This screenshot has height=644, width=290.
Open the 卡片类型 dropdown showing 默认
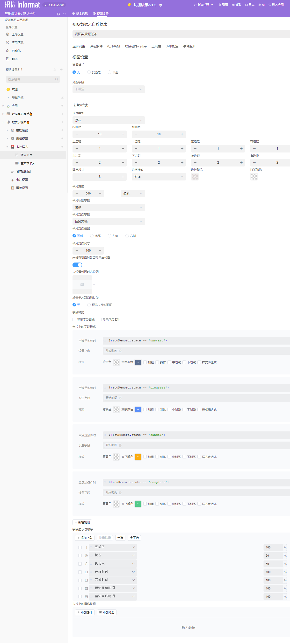(x=109, y=120)
